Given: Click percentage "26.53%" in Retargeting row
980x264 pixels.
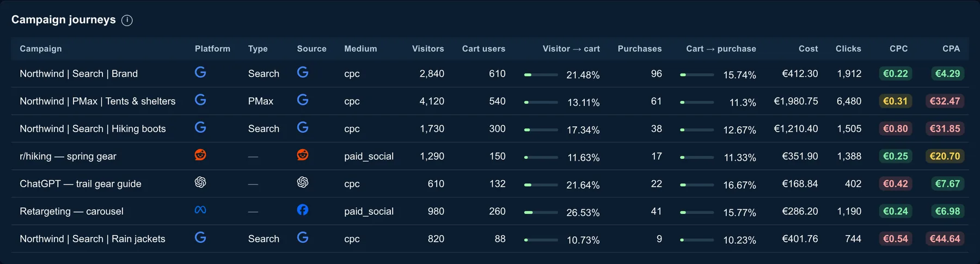Looking at the screenshot, I should (583, 212).
